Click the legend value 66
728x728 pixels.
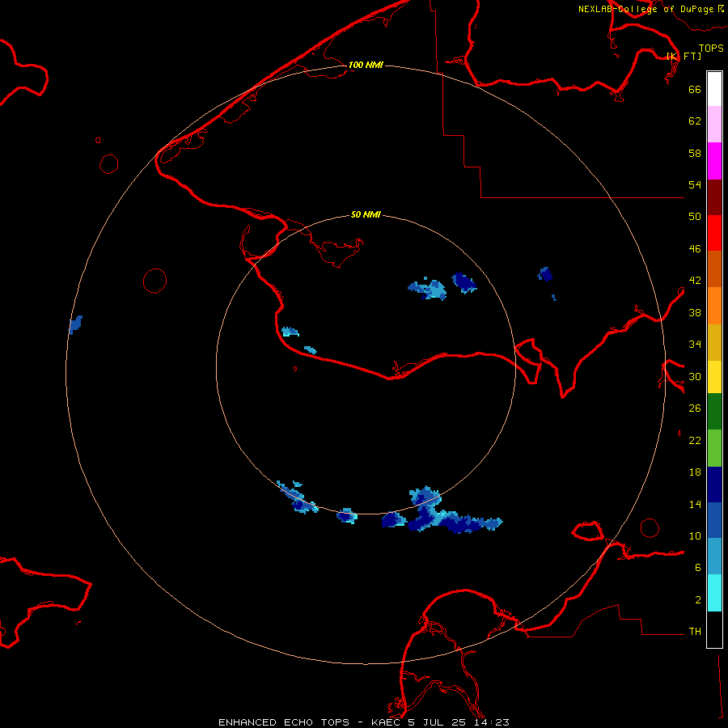(695, 90)
